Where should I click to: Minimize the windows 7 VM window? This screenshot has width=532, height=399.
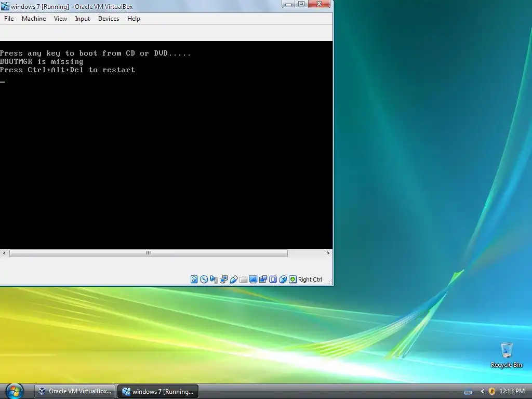click(288, 4)
